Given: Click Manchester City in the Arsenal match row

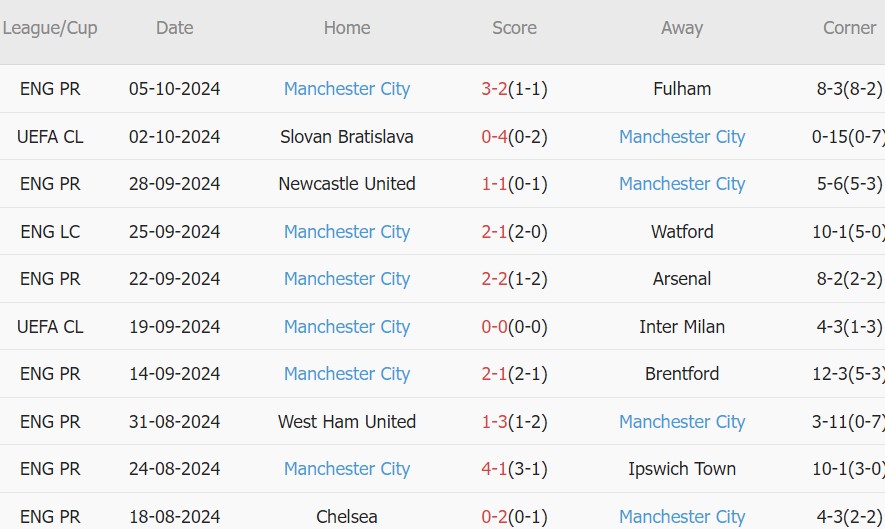Looking at the screenshot, I should [x=347, y=279].
